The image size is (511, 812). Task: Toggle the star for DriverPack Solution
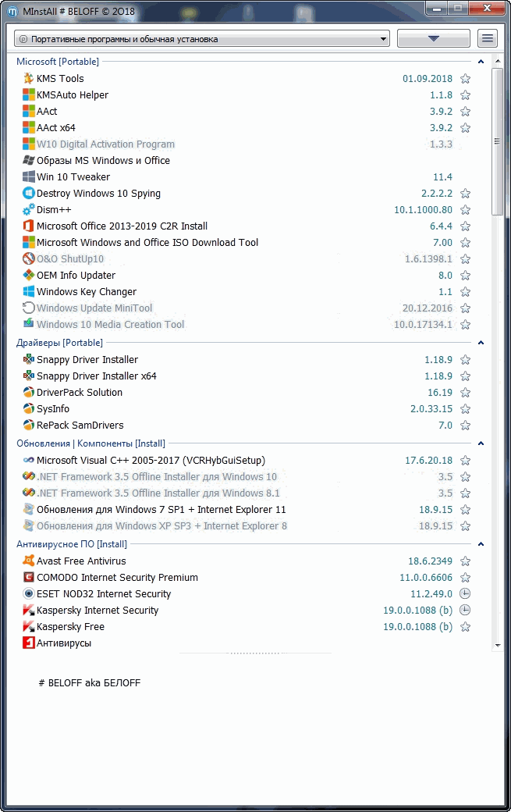pyautogui.click(x=465, y=393)
